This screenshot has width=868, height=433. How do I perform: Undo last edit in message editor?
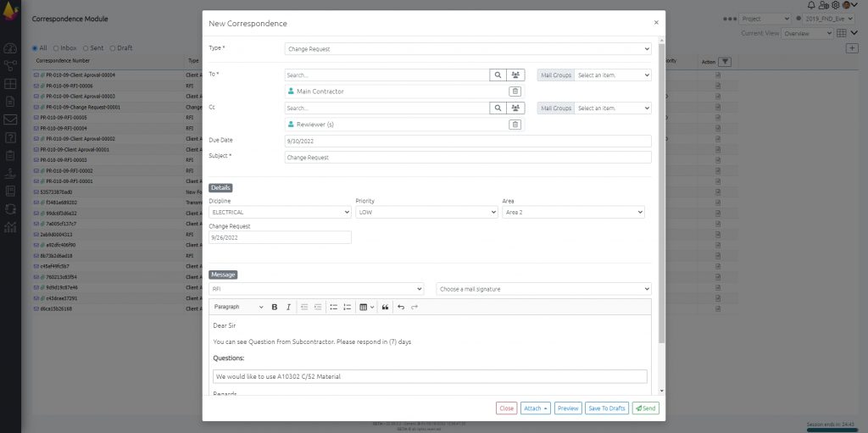pyautogui.click(x=401, y=307)
